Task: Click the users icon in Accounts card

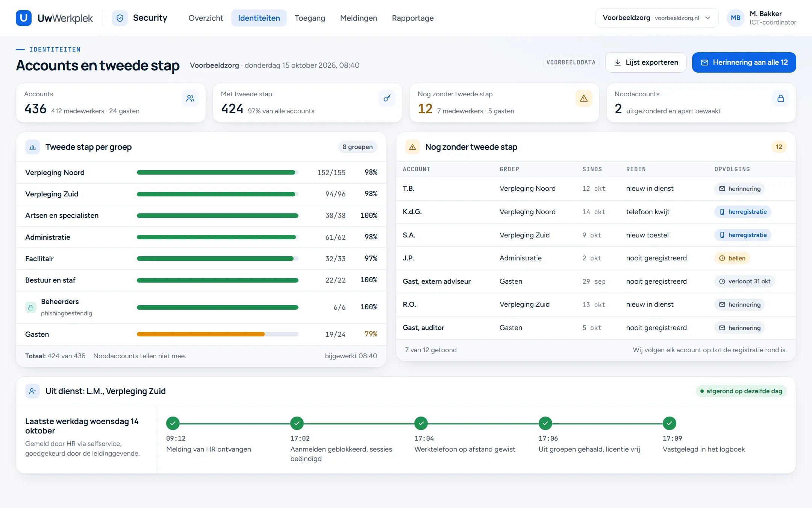Action: [190, 98]
